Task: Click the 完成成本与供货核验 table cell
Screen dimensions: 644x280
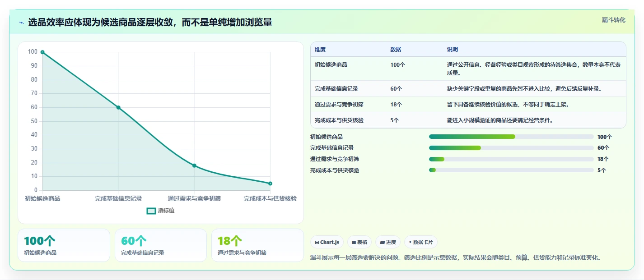Action: click(339, 120)
